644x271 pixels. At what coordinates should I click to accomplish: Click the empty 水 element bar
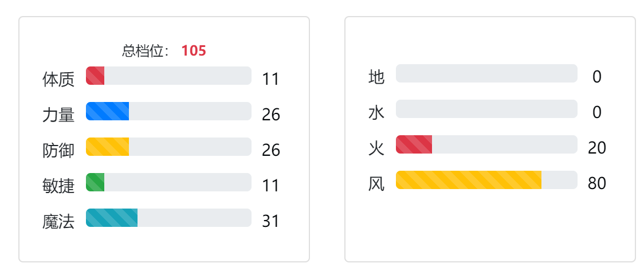coord(486,109)
